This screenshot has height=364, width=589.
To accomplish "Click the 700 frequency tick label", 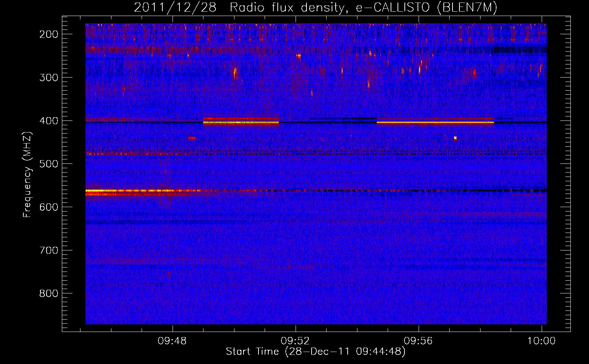I will [49, 250].
